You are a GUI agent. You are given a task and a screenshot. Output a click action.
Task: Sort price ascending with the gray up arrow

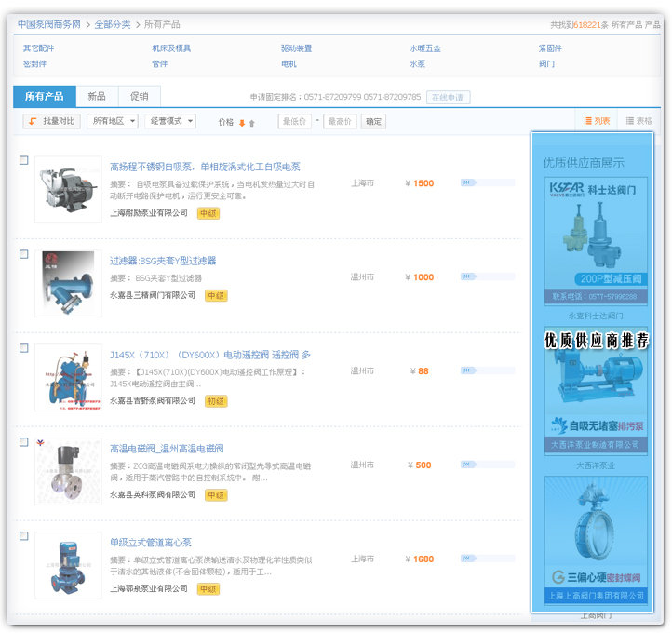pyautogui.click(x=251, y=122)
